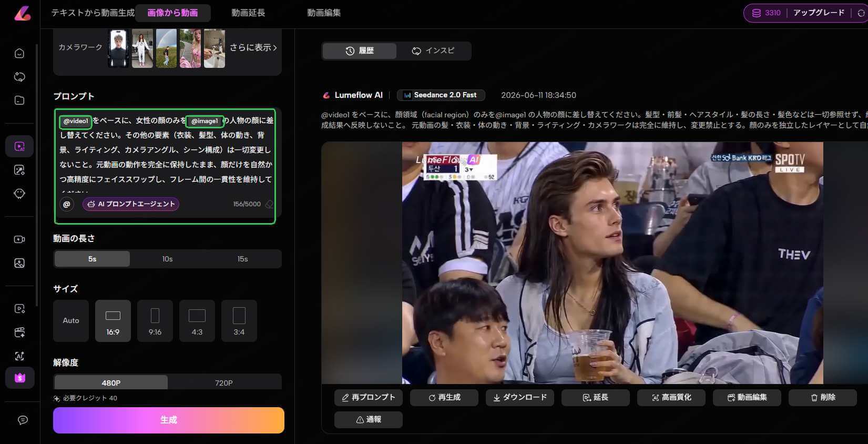Click the 生成 generate button
Image resolution: width=868 pixels, height=444 pixels.
pos(169,420)
